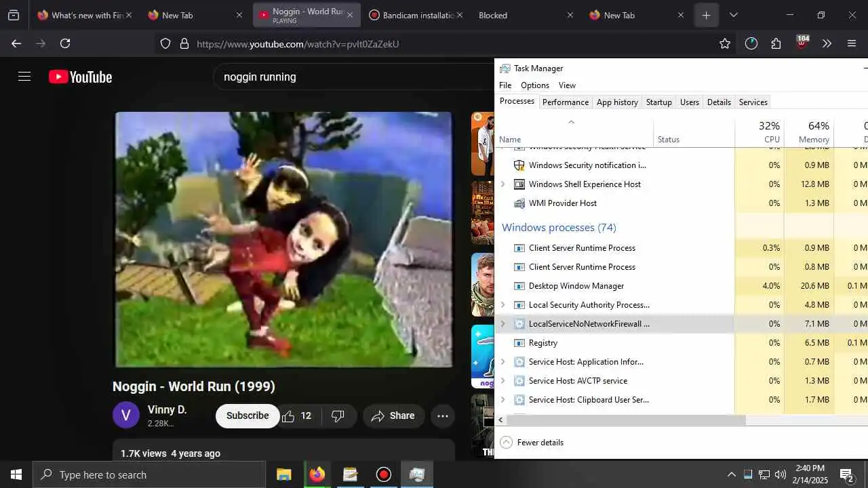Expand Windows Shell Experience Host row

(502, 184)
